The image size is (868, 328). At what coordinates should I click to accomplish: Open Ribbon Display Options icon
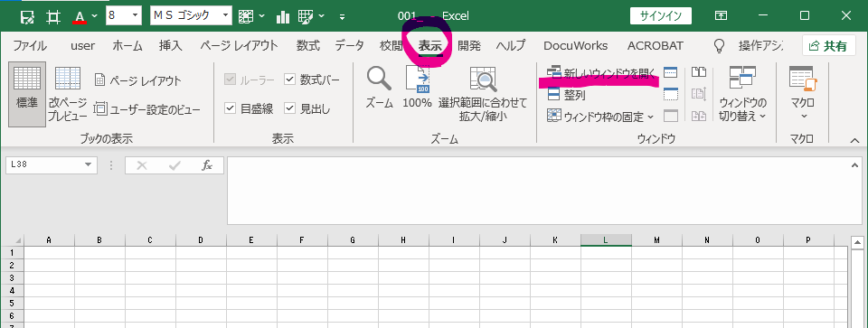point(721,16)
